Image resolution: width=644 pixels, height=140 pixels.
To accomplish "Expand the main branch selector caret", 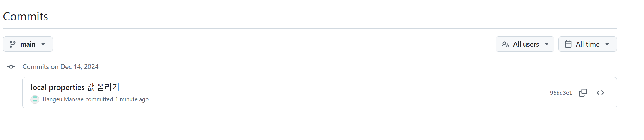I will click(43, 44).
